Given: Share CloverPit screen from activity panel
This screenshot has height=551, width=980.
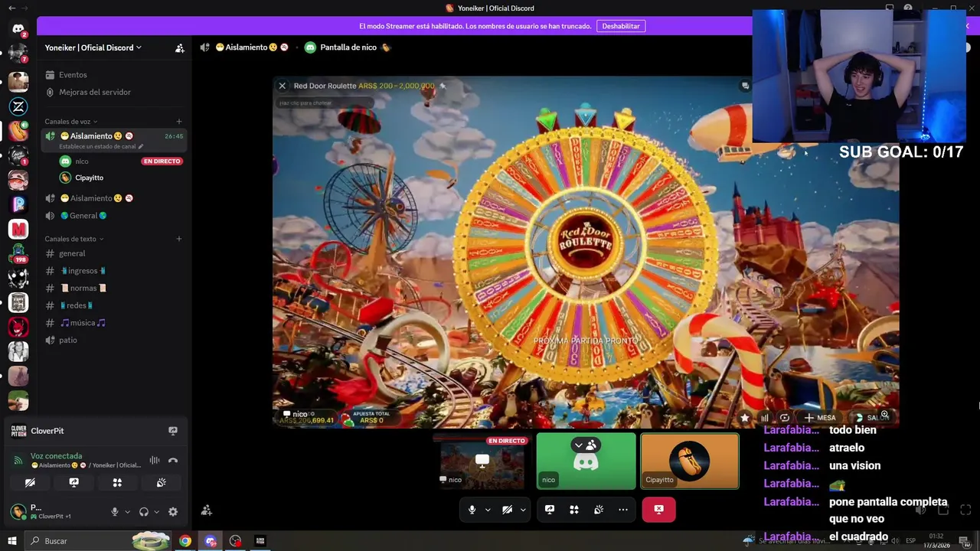Looking at the screenshot, I should (x=173, y=431).
